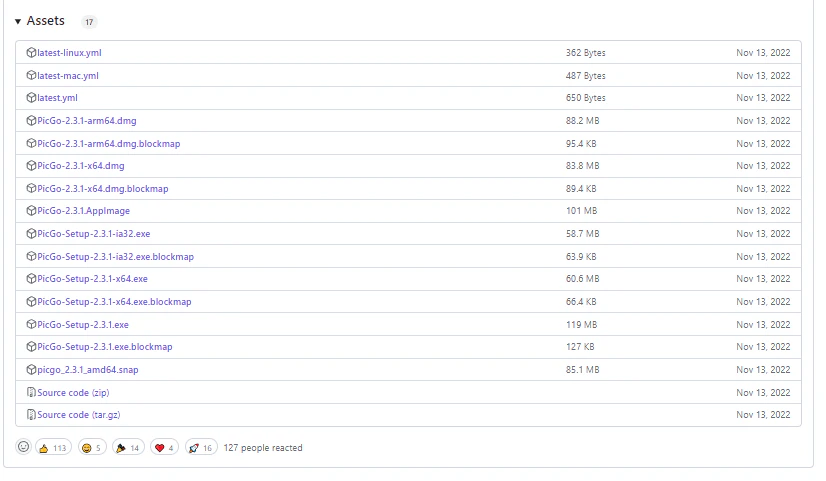The height and width of the screenshot is (481, 826).
Task: Open the latest.yml asset link
Action: 57,98
